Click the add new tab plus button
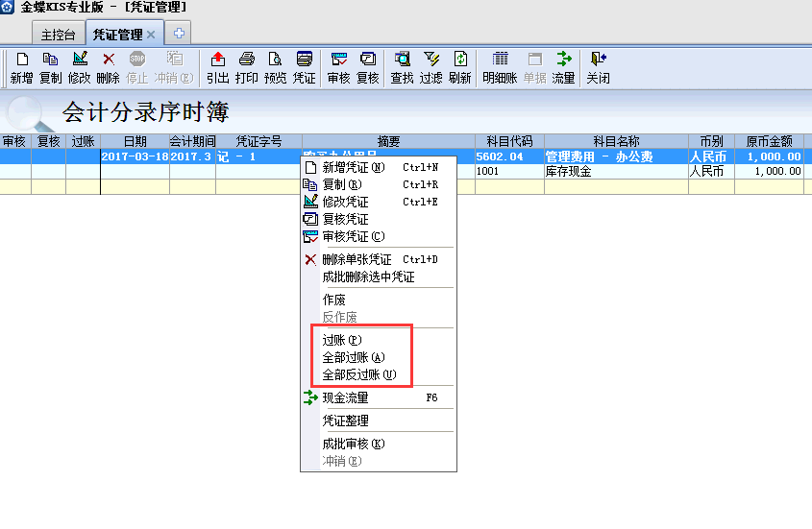Image resolution: width=812 pixels, height=529 pixels. tap(179, 34)
